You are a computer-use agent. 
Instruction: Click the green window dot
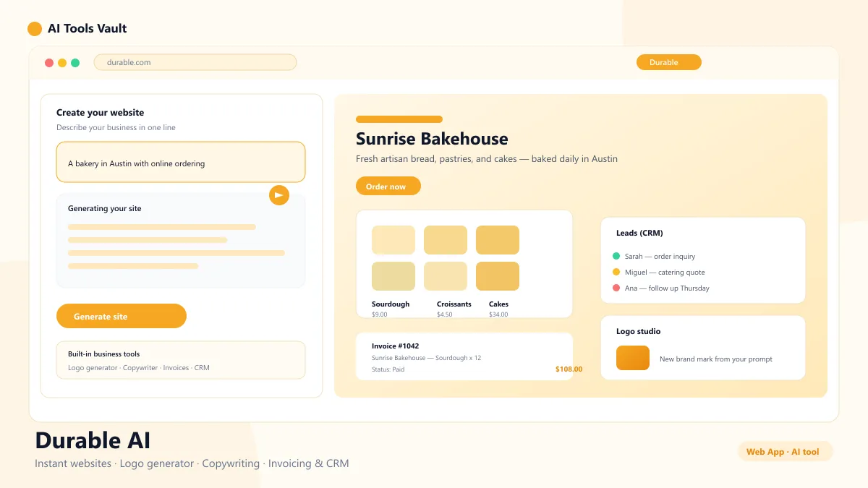(x=75, y=63)
